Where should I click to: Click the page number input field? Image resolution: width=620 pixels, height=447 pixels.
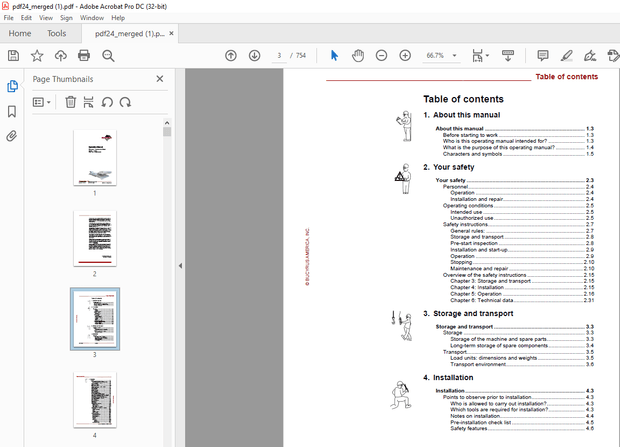(279, 55)
